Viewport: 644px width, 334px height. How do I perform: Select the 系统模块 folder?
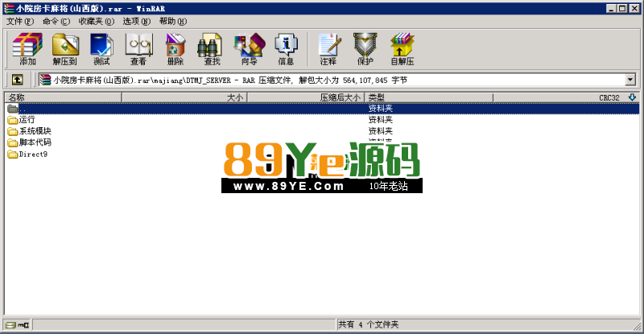click(x=30, y=131)
